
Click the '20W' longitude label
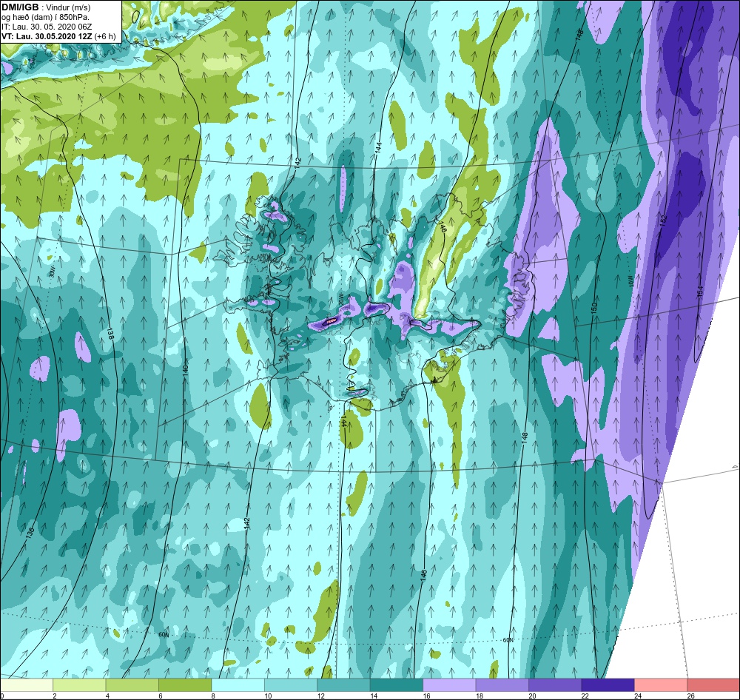[x=340, y=299]
